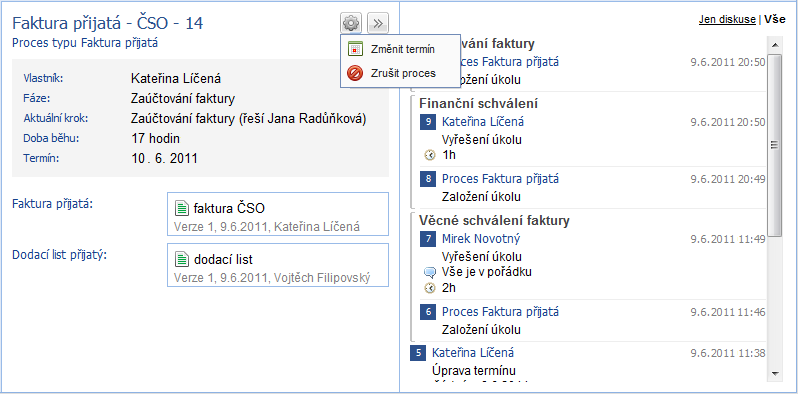The height and width of the screenshot is (394, 798).
Task: Click the owner value Kateřina Líčená
Action: pyautogui.click(x=176, y=79)
